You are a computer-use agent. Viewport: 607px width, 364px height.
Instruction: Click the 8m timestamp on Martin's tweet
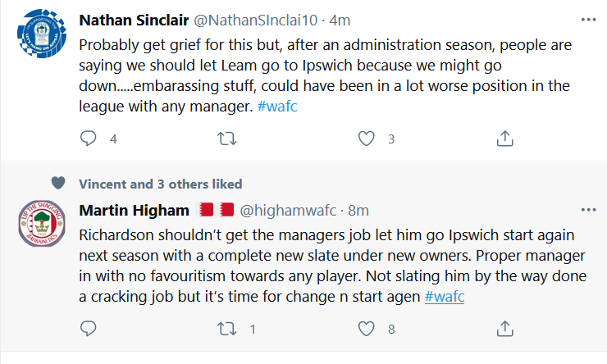point(359,211)
